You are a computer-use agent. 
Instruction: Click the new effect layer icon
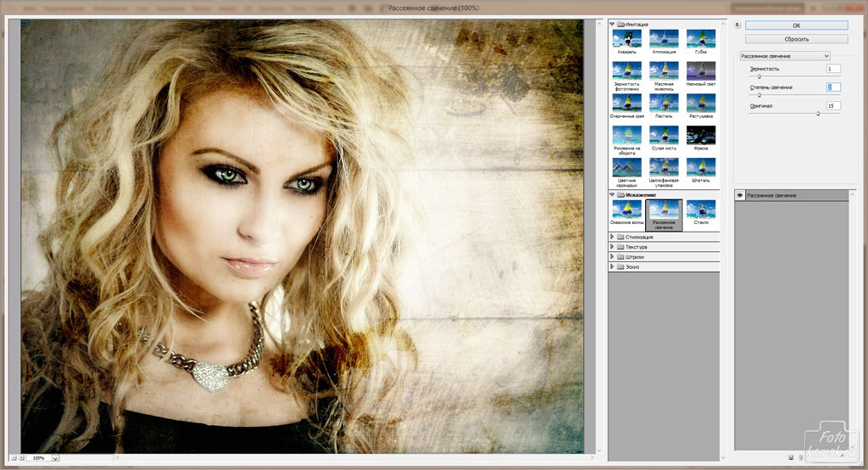click(x=790, y=457)
